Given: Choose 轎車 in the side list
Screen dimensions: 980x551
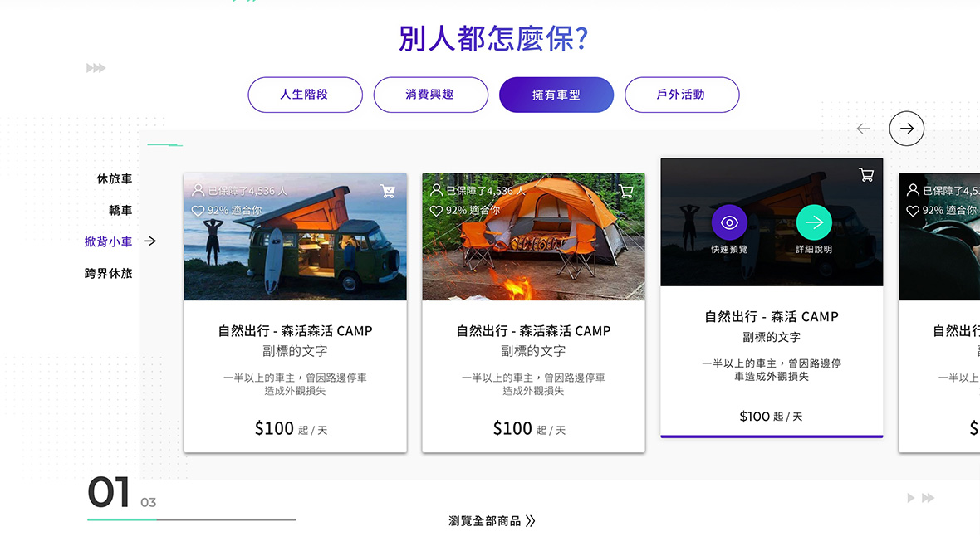Looking at the screenshot, I should [120, 211].
